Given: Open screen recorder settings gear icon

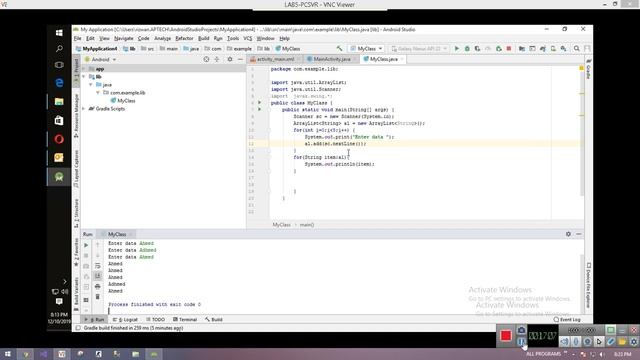Looking at the screenshot, I should (x=633, y=342).
